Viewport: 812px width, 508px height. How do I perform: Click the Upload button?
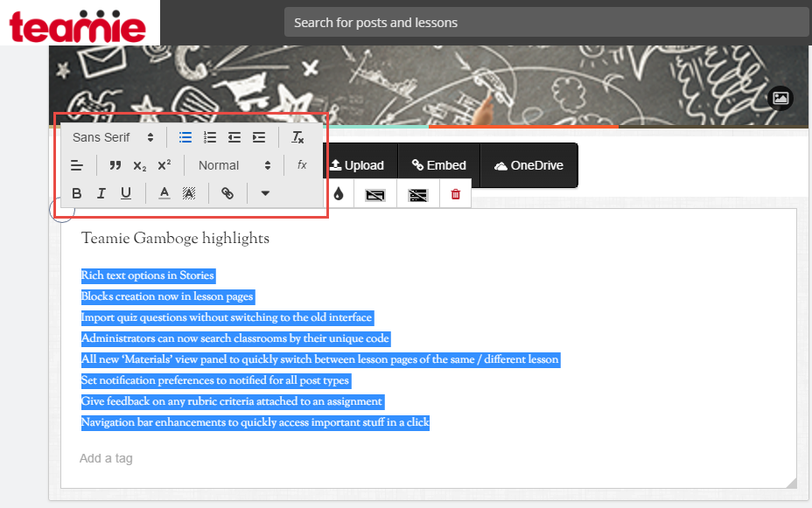pos(357,165)
